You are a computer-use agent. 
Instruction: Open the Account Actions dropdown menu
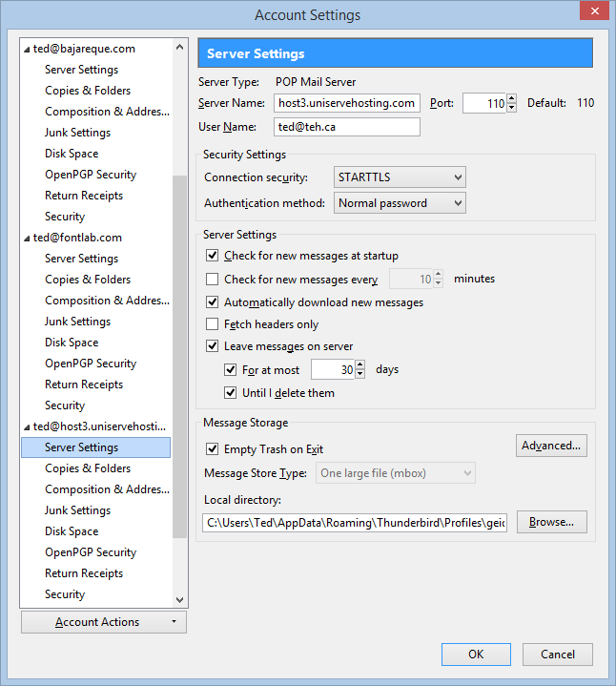click(x=104, y=622)
